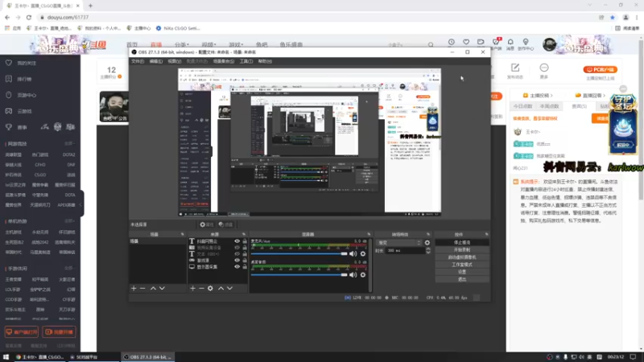
Task: Click the 停止推流 button in OBS controls
Action: tap(462, 243)
